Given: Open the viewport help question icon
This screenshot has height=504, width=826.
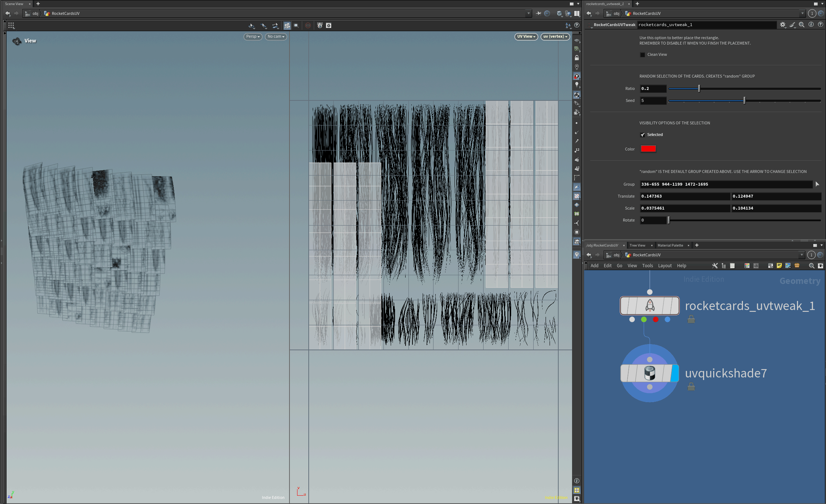Looking at the screenshot, I should coord(577,25).
